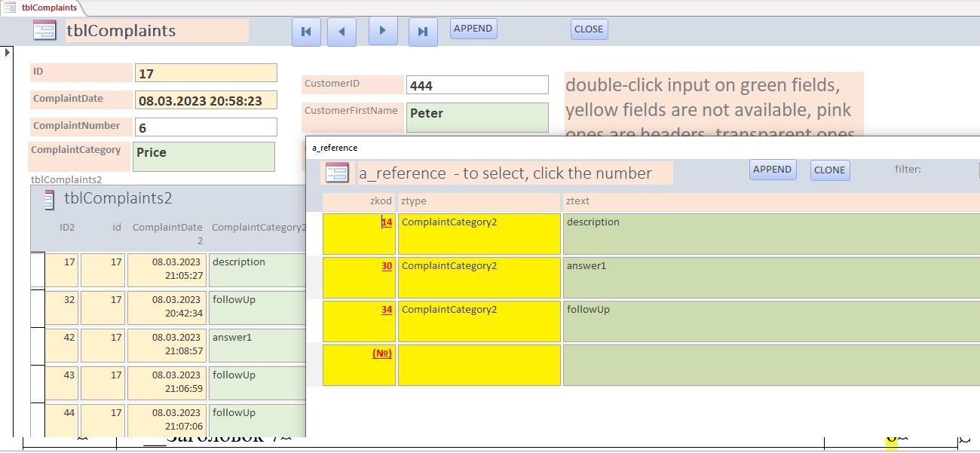
Task: Click the ComplaintNumber field containing 6
Action: pos(206,127)
